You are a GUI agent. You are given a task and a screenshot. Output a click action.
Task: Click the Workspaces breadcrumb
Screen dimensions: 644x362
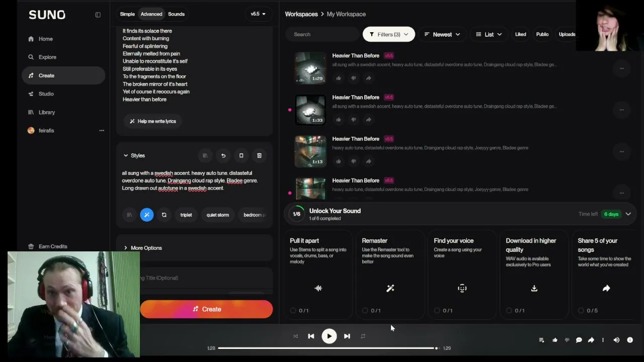click(301, 14)
